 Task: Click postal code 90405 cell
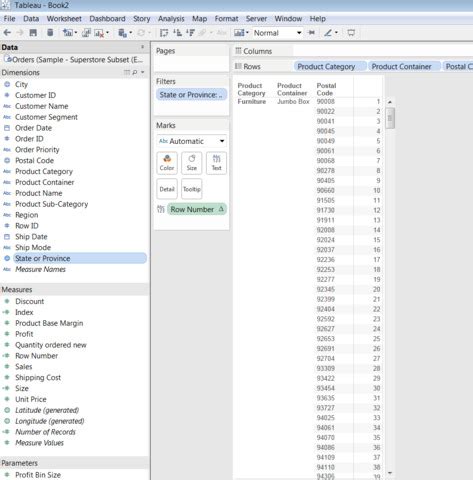325,180
